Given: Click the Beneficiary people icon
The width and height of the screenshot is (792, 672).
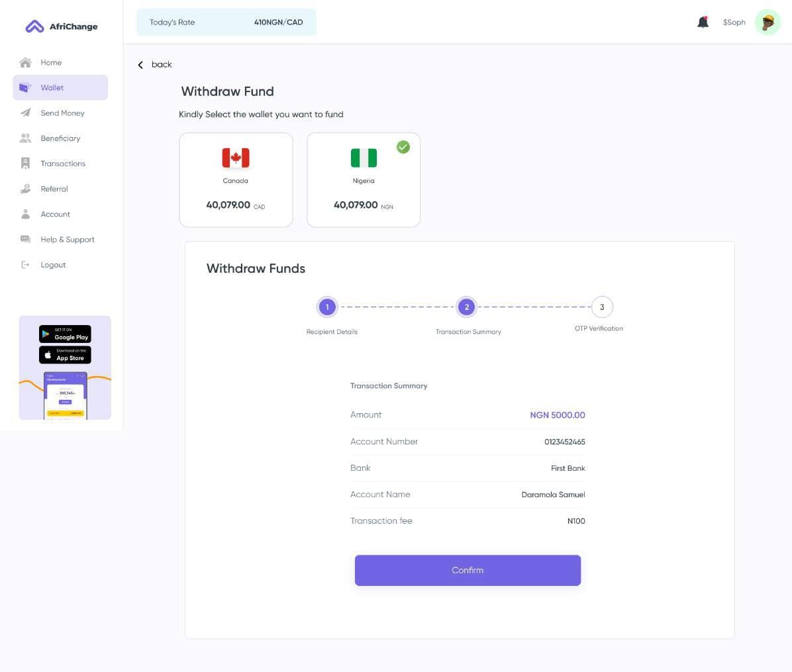Looking at the screenshot, I should [x=25, y=138].
